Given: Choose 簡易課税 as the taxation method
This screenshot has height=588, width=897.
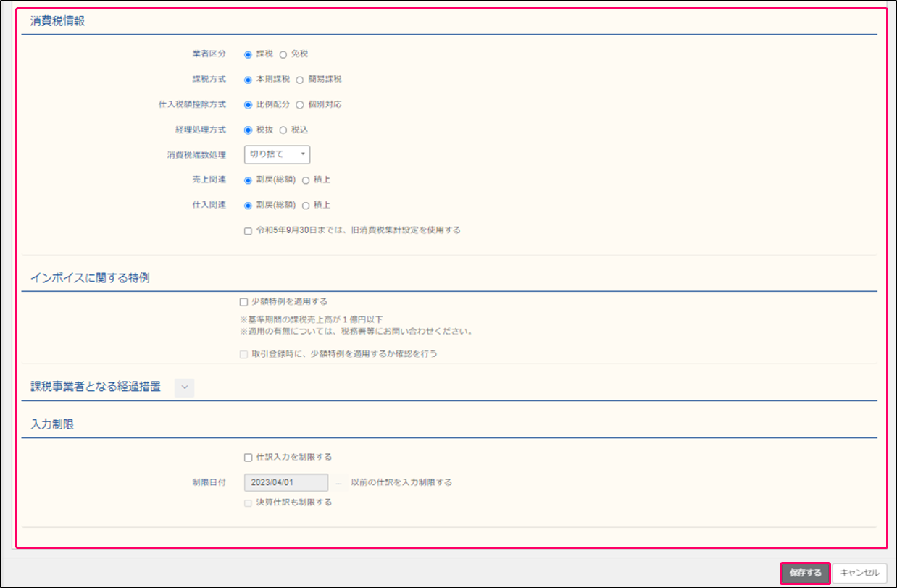Looking at the screenshot, I should (300, 80).
